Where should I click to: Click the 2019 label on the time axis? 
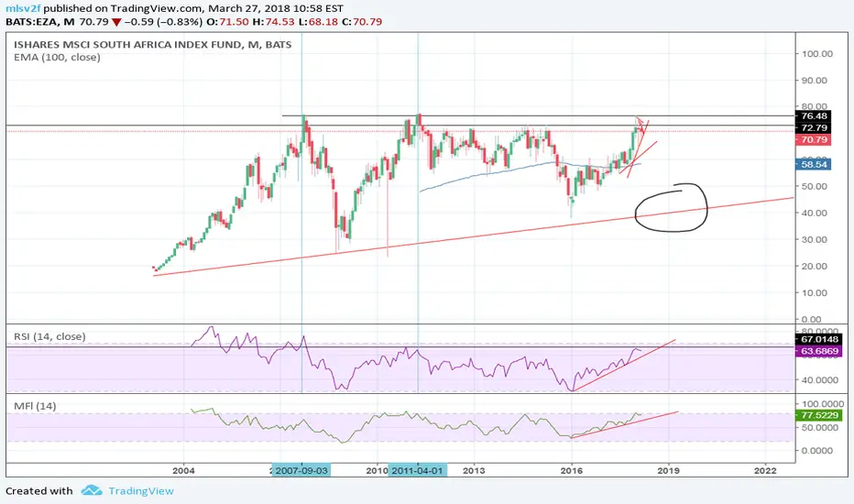668,470
